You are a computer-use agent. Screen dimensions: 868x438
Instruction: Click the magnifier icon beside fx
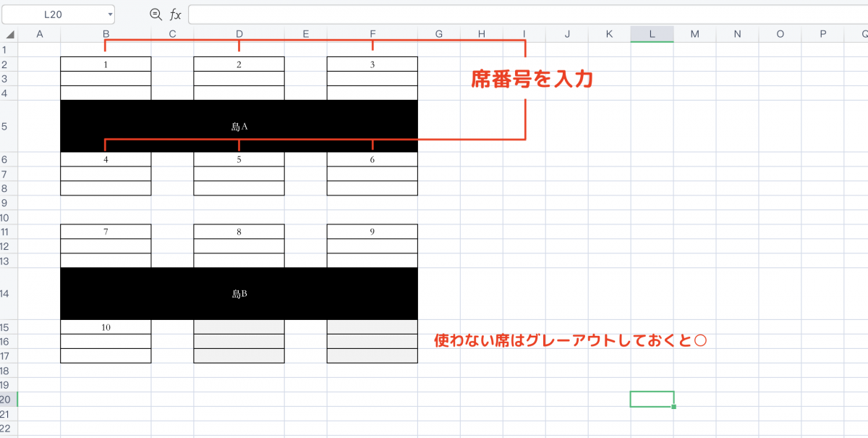(x=155, y=14)
